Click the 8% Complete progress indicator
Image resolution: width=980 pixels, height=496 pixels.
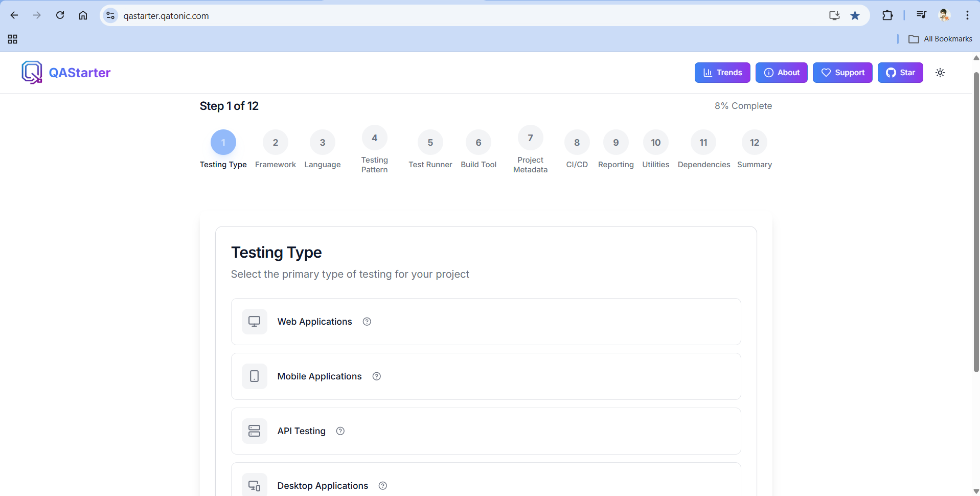743,106
